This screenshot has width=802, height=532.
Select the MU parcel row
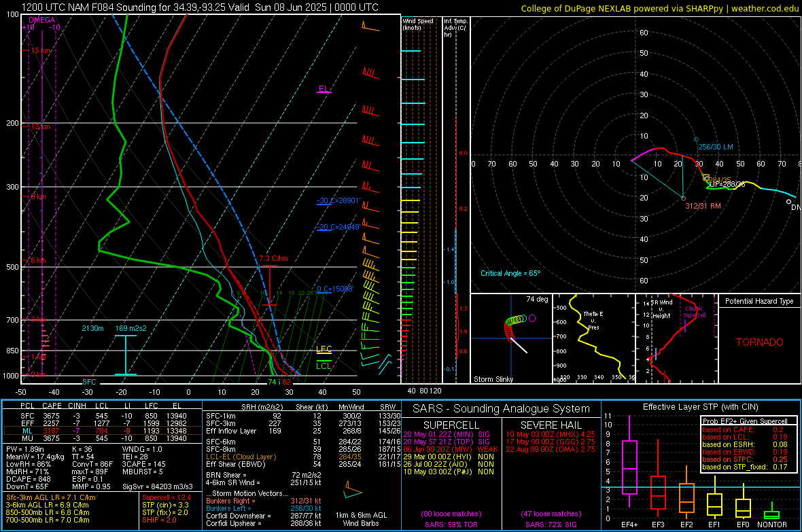[x=103, y=438]
